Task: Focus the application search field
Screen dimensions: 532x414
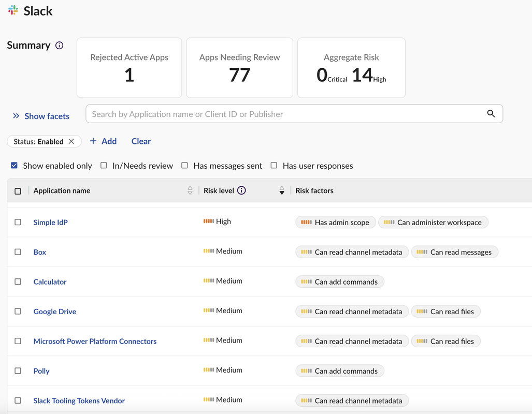Action: click(294, 113)
